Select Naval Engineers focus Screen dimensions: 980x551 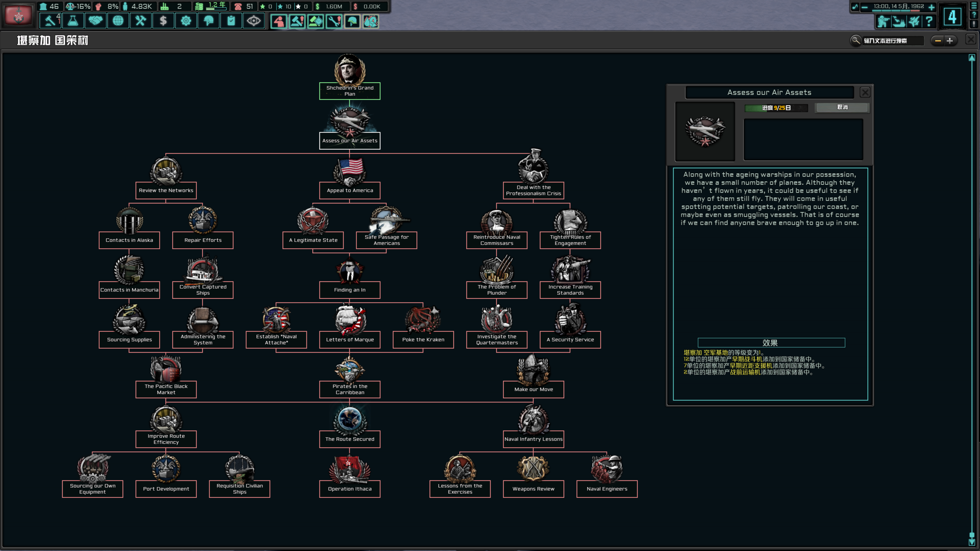click(607, 489)
